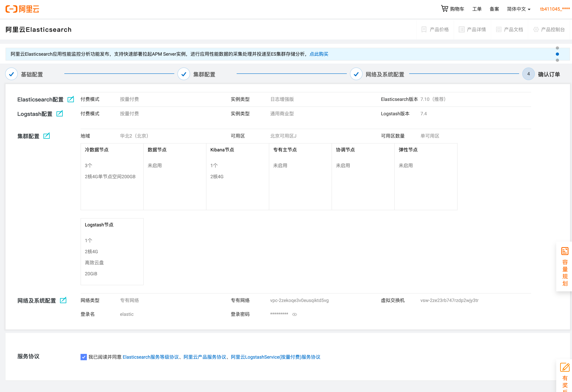This screenshot has width=572, height=392.
Task: Select the first banner carousel dot
Action: [557, 48]
